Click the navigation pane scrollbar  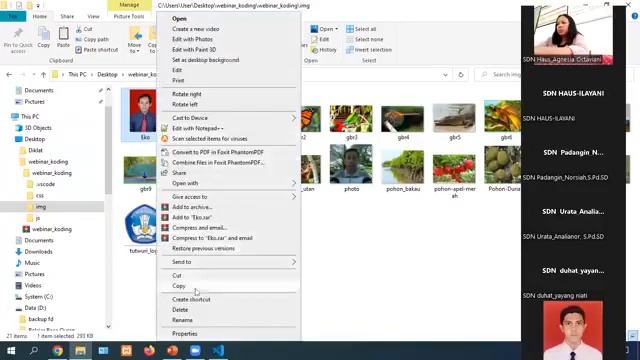coord(108,151)
